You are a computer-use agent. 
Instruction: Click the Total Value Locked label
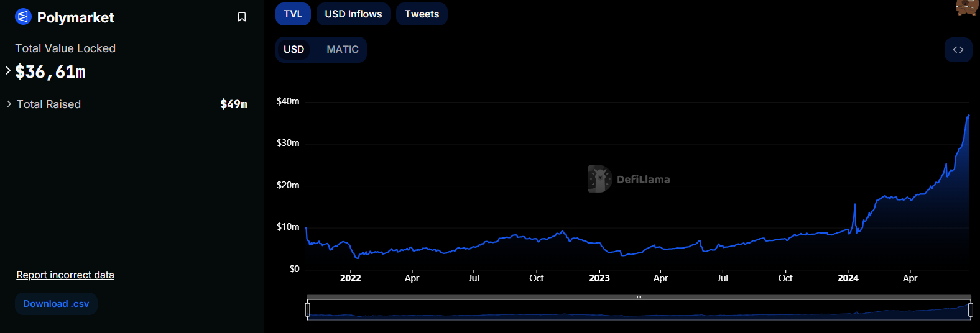[x=65, y=48]
